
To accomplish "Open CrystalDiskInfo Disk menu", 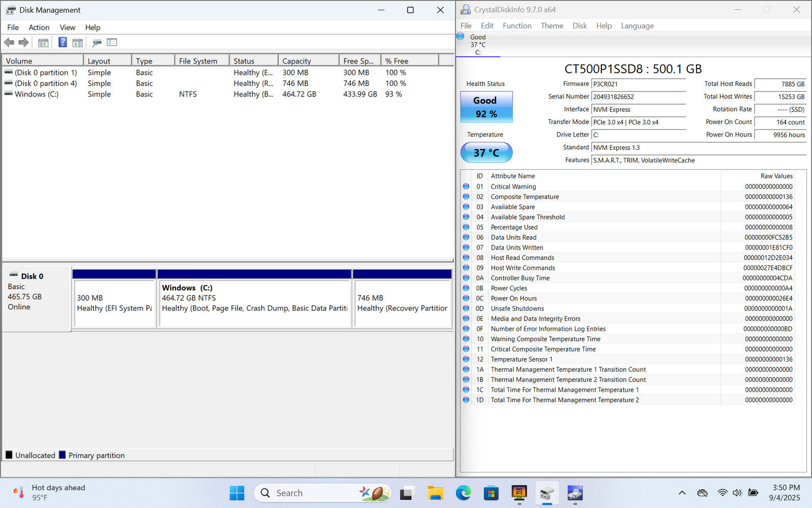I will pos(580,25).
